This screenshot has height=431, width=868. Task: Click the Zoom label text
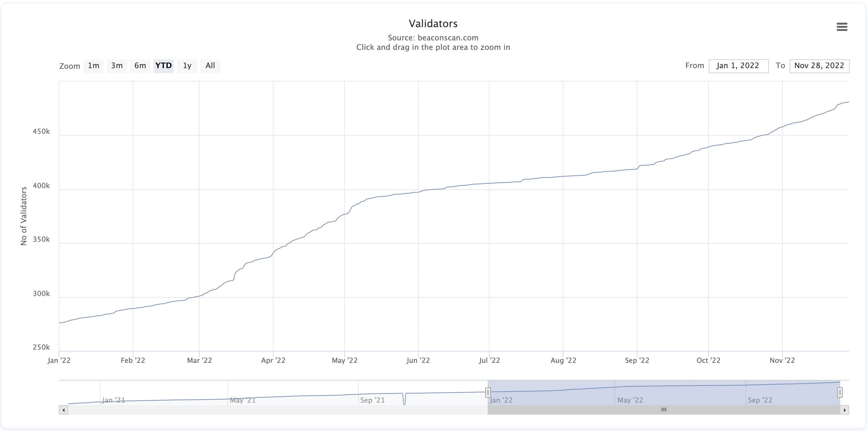[x=70, y=66]
